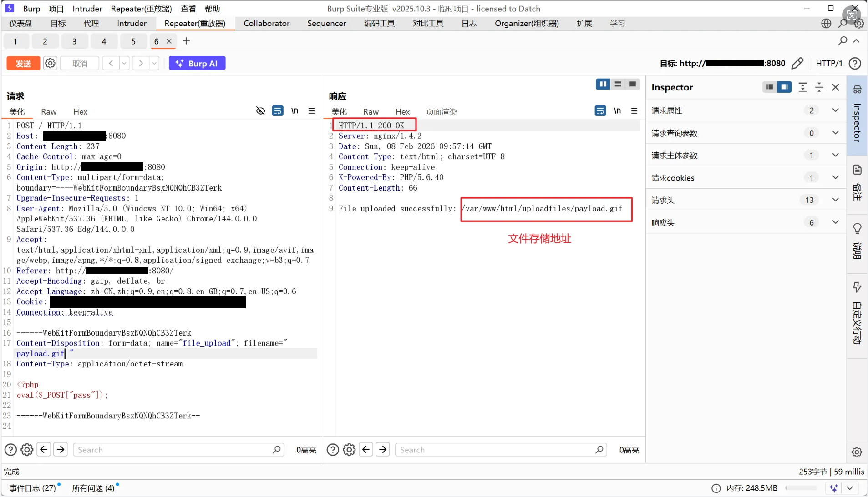Toggle \n display in response viewer
868x497 pixels.
coord(617,111)
